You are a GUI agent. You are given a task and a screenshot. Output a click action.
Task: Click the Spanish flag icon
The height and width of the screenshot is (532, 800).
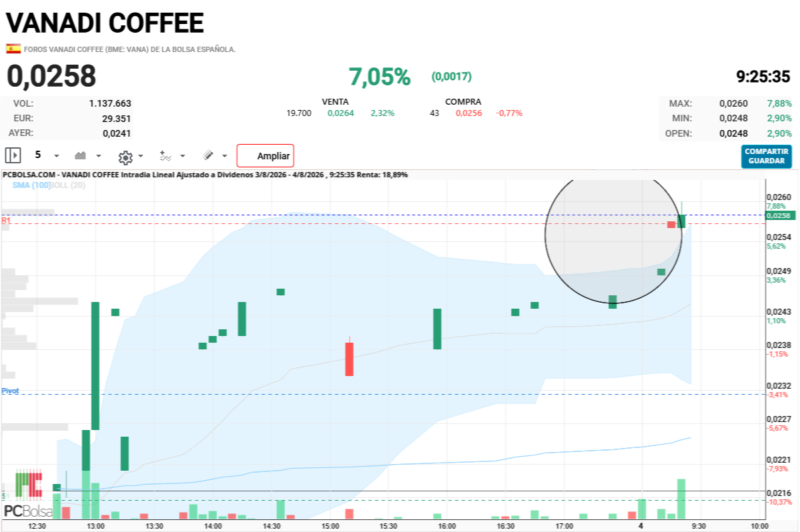tap(13, 49)
